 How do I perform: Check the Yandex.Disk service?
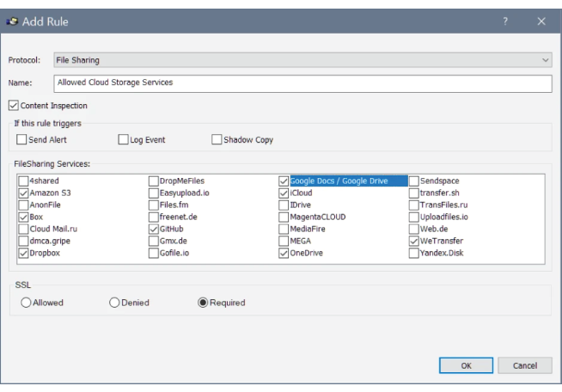(414, 253)
